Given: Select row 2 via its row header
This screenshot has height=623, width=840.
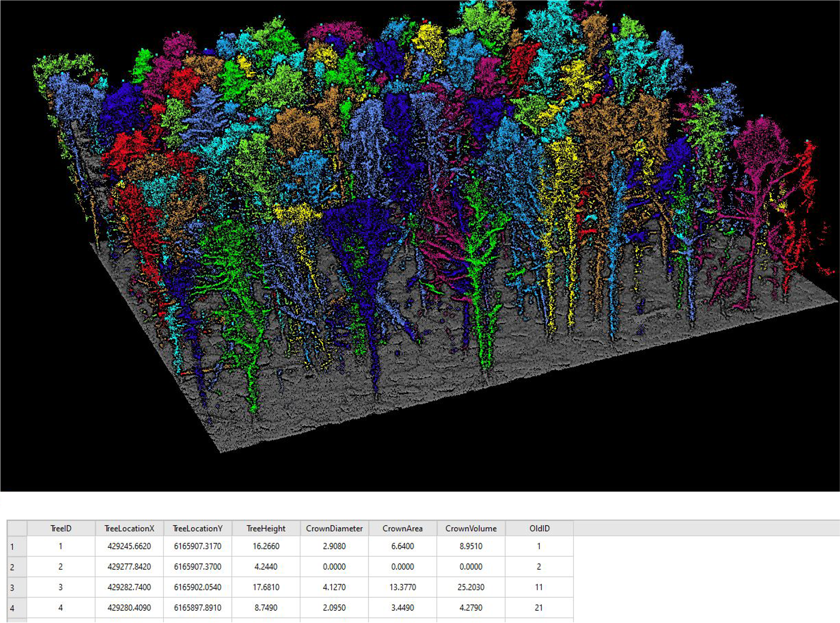Looking at the screenshot, I should 17,567.
